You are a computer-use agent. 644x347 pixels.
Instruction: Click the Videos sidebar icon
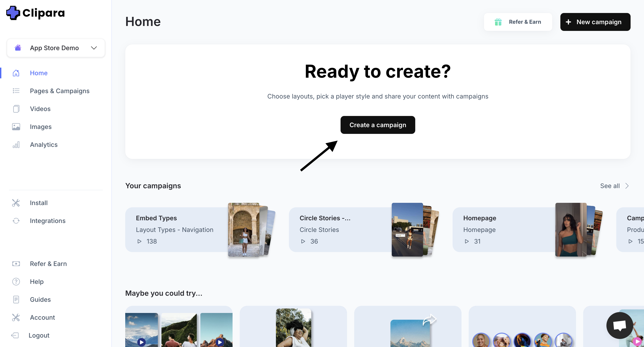(16, 109)
